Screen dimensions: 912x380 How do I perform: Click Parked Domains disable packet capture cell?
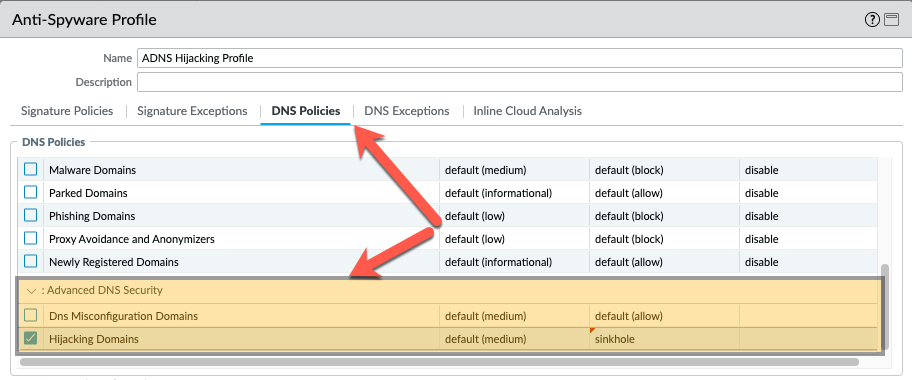[808, 193]
